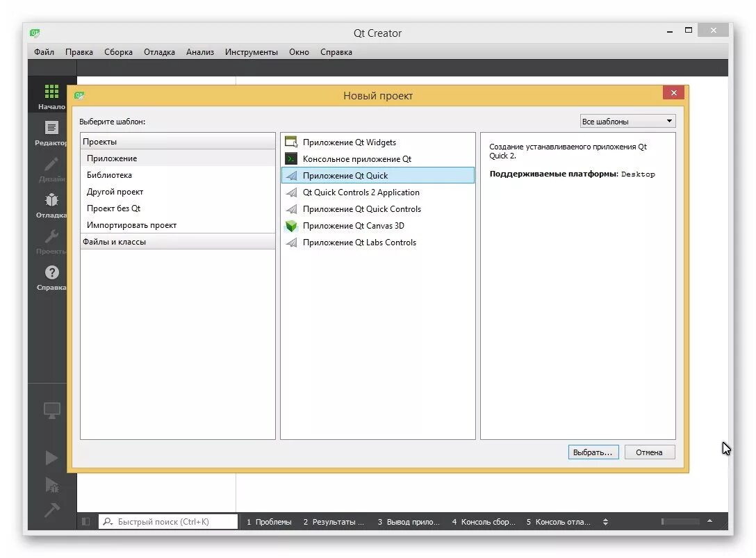Select the Проекты category header
Screen dimensions: 756x558
(178, 141)
